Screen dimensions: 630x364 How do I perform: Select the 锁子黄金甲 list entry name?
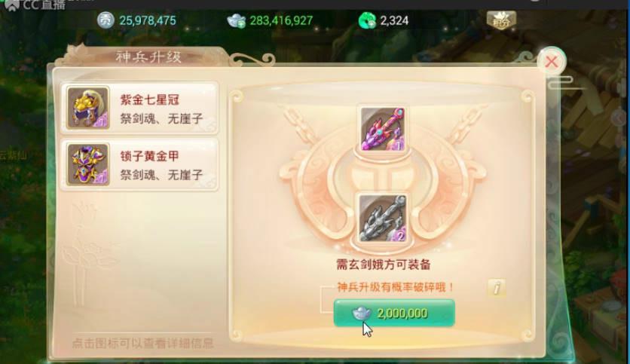coord(149,156)
